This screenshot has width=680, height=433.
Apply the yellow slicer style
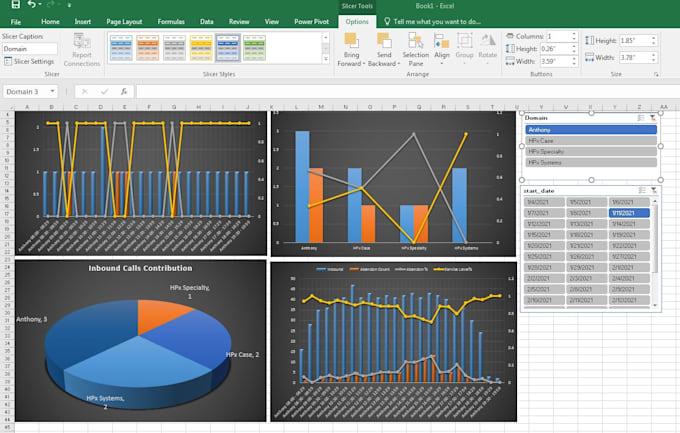click(x=201, y=48)
